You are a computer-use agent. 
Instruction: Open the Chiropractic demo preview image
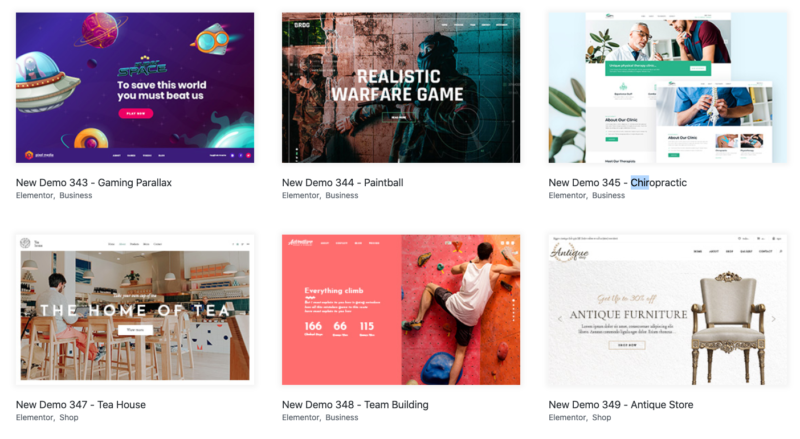(667, 88)
